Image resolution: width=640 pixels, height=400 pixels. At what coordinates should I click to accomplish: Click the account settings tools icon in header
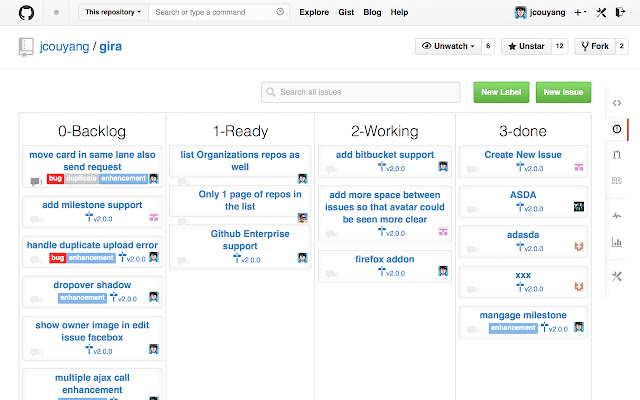point(602,13)
